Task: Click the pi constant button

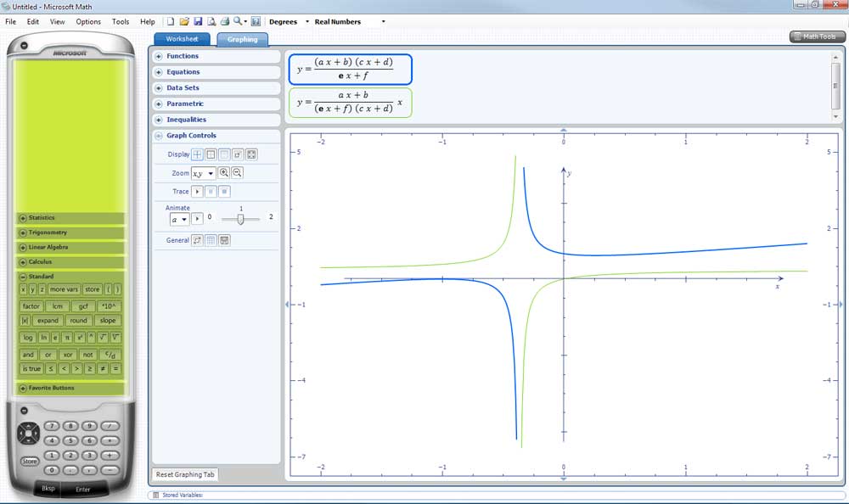Action: pyautogui.click(x=67, y=337)
